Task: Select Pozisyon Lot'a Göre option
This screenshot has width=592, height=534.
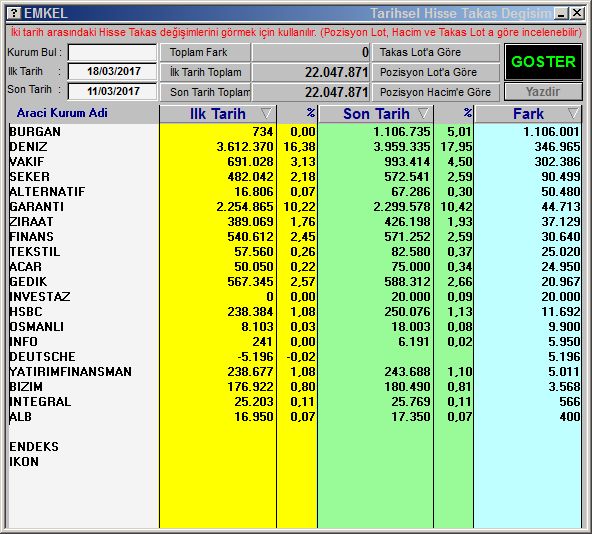Action: pyautogui.click(x=436, y=72)
